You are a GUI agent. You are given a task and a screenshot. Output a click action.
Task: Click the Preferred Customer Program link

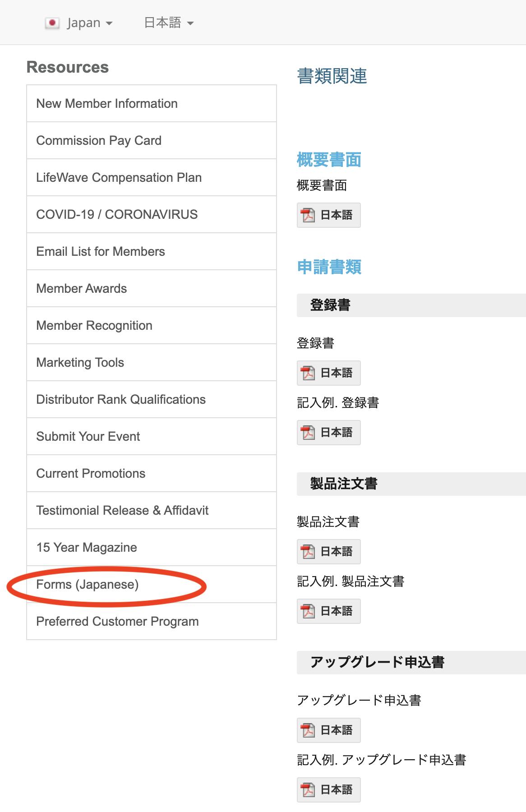click(x=117, y=622)
